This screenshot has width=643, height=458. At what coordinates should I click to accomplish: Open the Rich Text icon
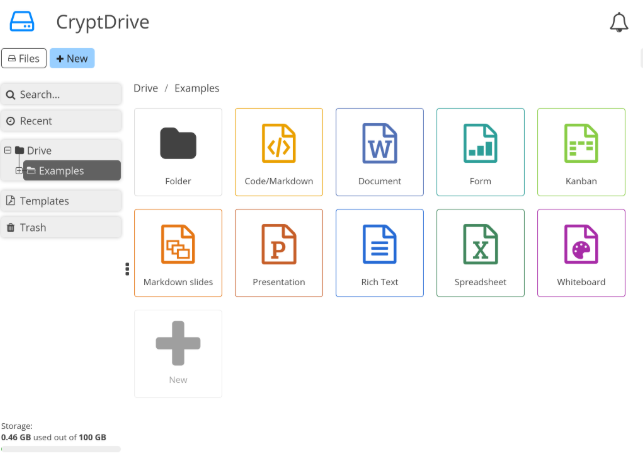(379, 245)
